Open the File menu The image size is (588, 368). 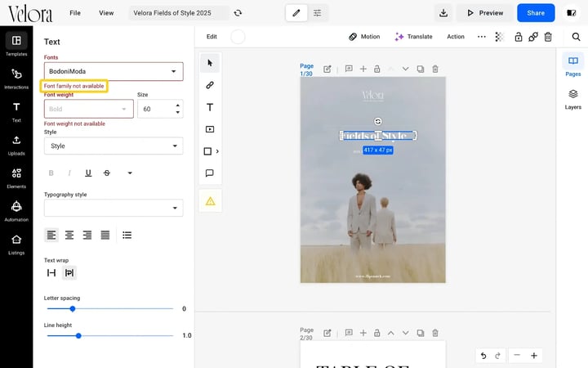click(75, 13)
